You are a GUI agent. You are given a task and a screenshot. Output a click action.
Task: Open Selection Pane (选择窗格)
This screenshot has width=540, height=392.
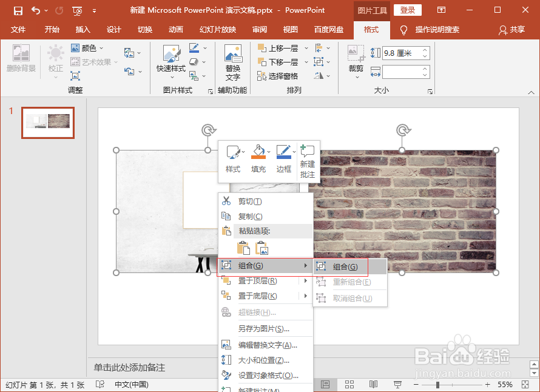click(277, 76)
